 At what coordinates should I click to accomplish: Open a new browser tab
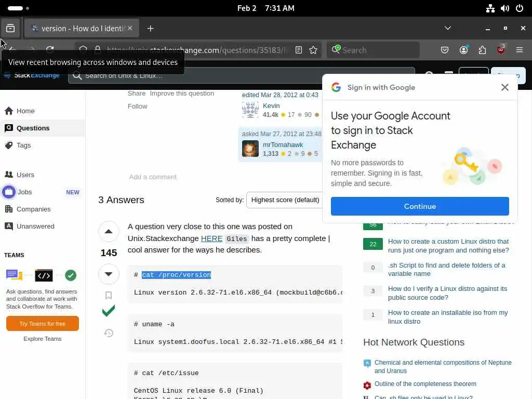(150, 29)
